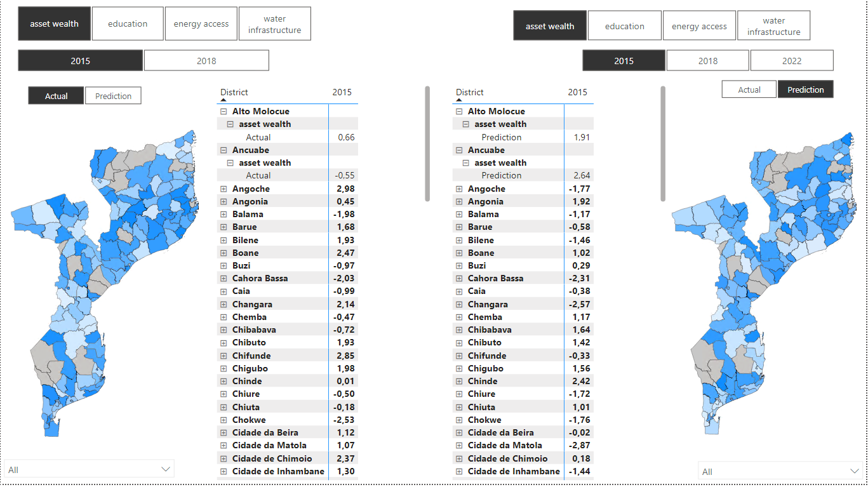Switch the right map to Actual view
The height and width of the screenshot is (487, 868).
pyautogui.click(x=749, y=89)
